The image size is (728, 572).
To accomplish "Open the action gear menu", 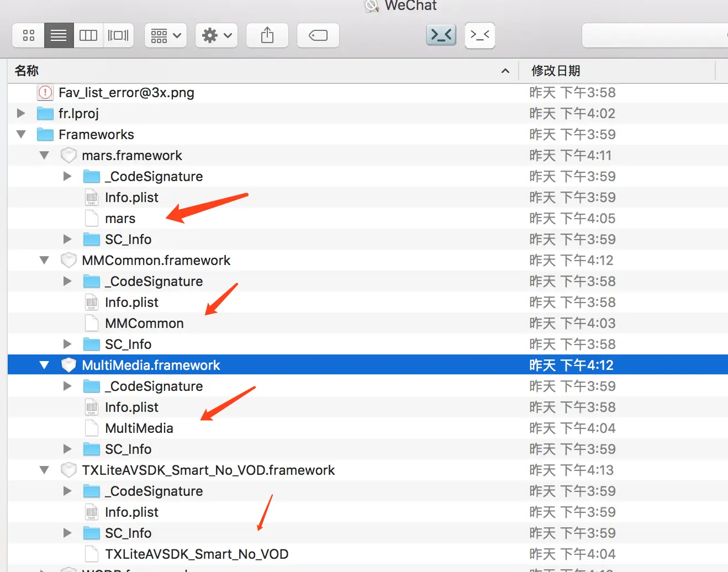I will [x=216, y=35].
